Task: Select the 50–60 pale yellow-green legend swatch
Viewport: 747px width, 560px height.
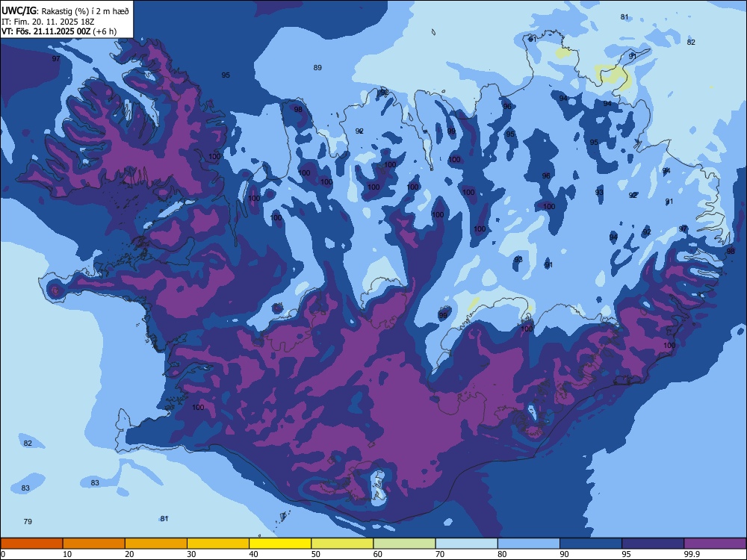Action: click(343, 544)
